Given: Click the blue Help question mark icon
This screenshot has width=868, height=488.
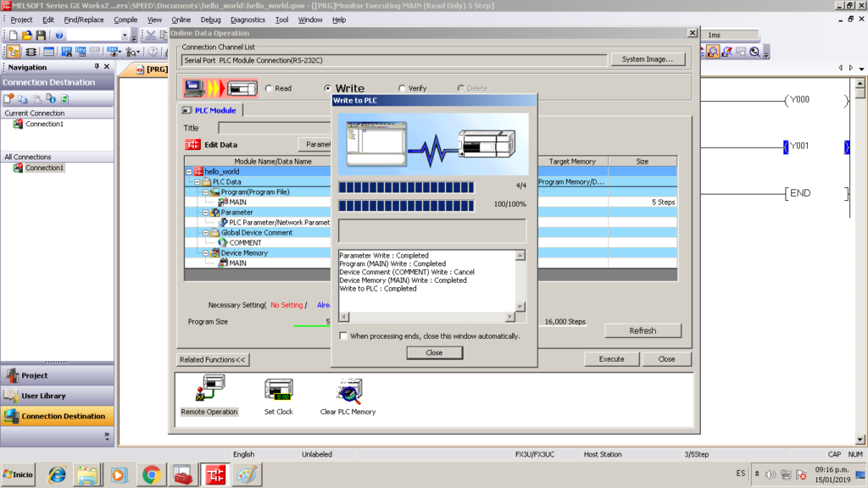Looking at the screenshot, I should (x=59, y=36).
